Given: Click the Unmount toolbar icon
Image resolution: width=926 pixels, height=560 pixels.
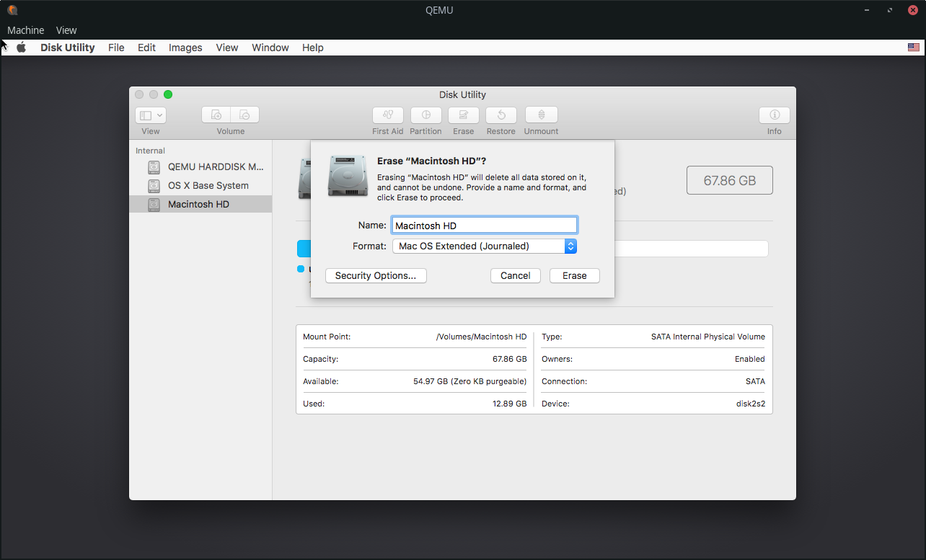Looking at the screenshot, I should [542, 115].
